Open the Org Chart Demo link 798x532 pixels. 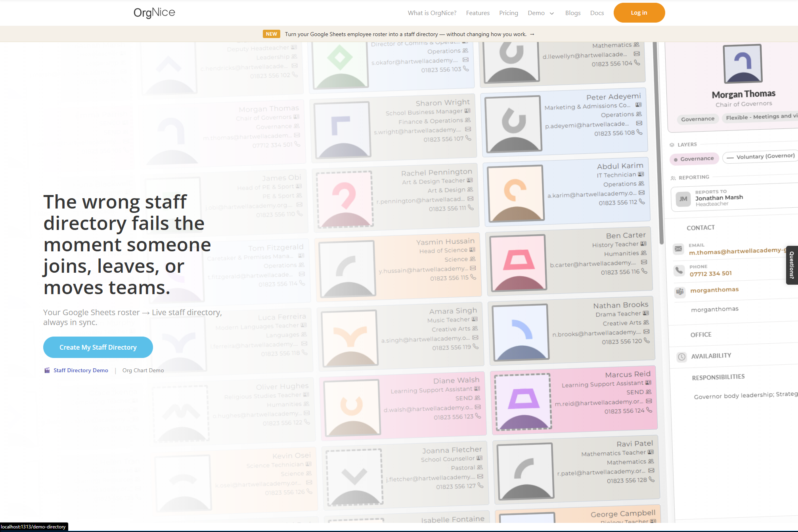point(143,370)
